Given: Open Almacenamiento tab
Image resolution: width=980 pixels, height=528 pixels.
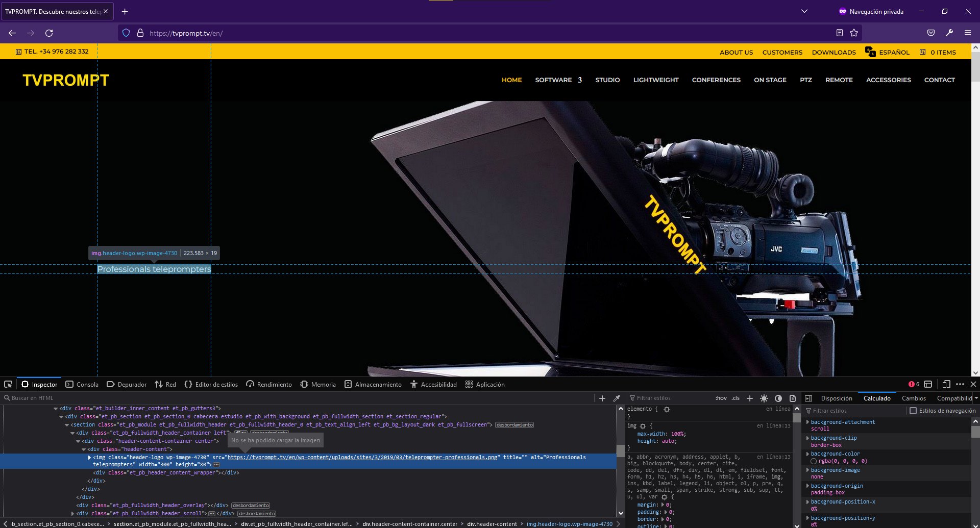Looking at the screenshot, I should point(373,384).
